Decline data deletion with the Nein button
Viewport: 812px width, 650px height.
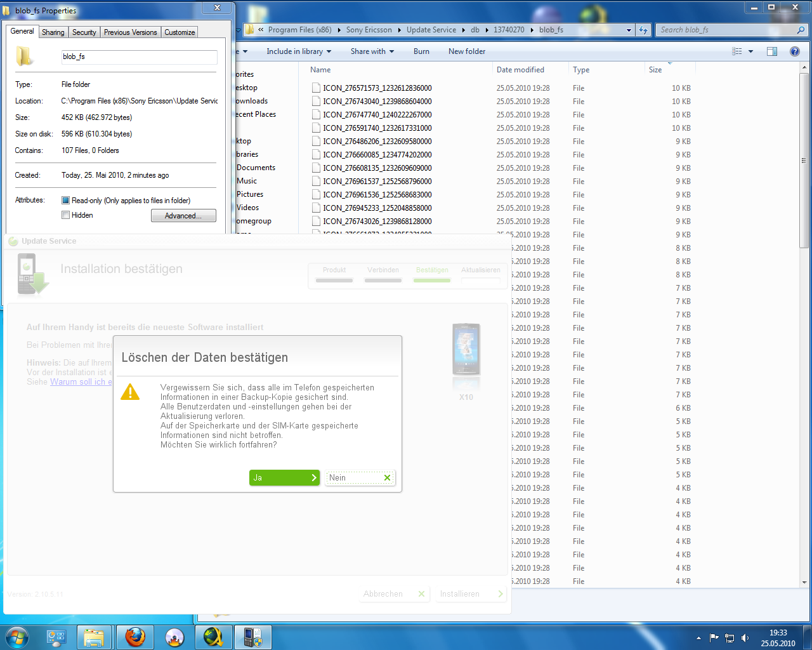tap(360, 478)
